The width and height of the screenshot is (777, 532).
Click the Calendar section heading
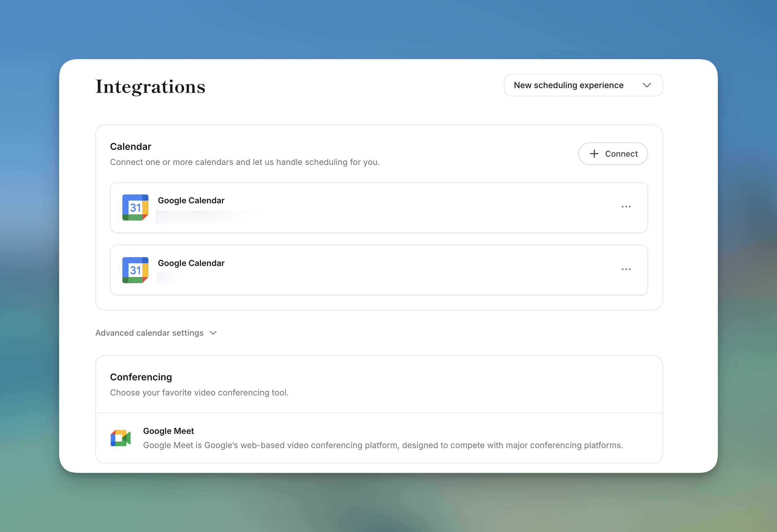pos(130,147)
